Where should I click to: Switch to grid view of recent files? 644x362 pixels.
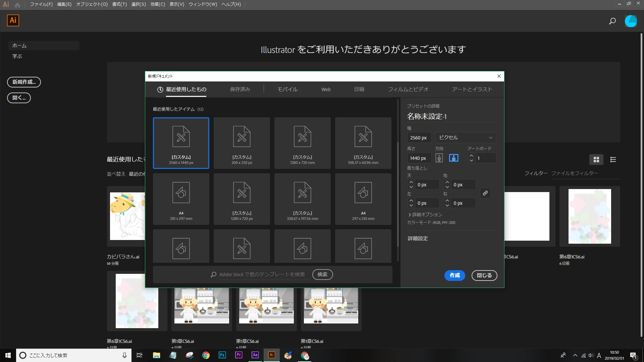[596, 160]
